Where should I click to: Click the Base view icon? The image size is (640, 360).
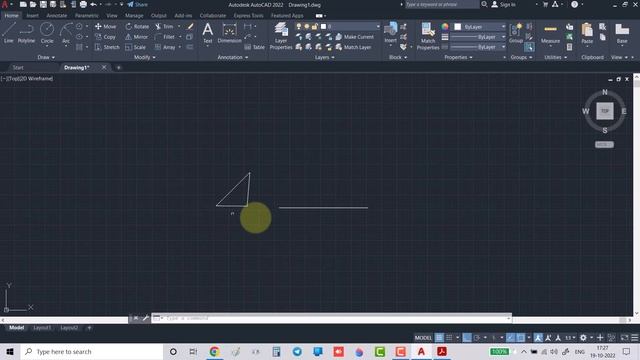(622, 33)
